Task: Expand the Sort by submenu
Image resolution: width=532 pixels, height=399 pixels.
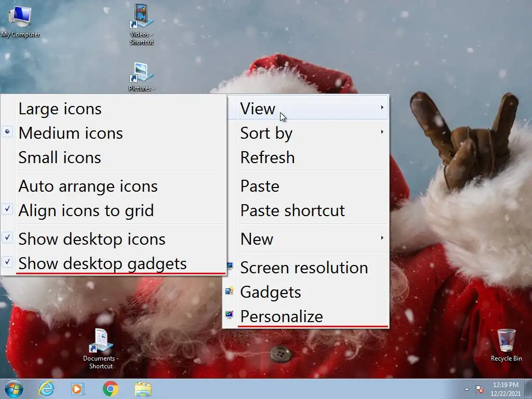Action: pyautogui.click(x=307, y=133)
